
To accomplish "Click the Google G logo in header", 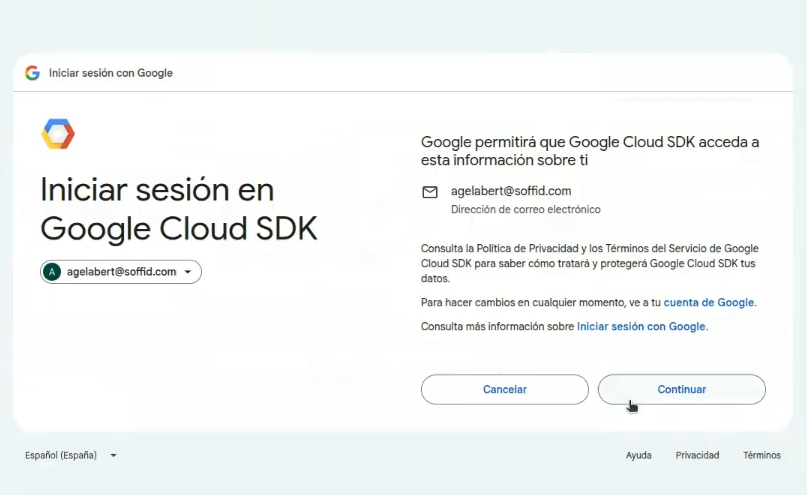I will tap(32, 73).
